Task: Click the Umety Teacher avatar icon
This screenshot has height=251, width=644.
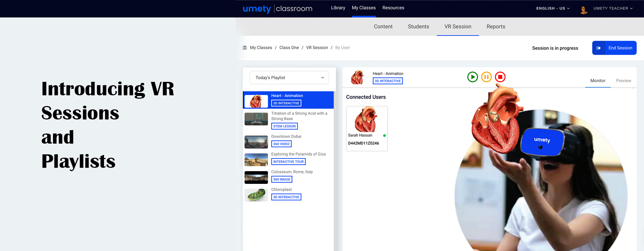Action: coord(584,10)
